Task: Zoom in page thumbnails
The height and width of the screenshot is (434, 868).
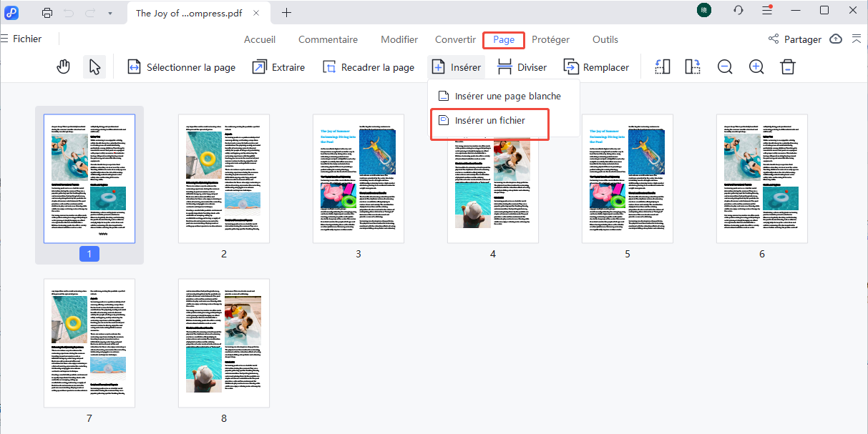Action: pyautogui.click(x=756, y=67)
